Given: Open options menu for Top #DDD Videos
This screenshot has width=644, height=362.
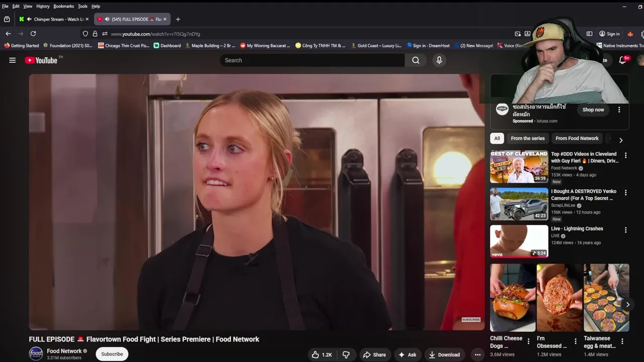Looking at the screenshot, I should click(626, 155).
